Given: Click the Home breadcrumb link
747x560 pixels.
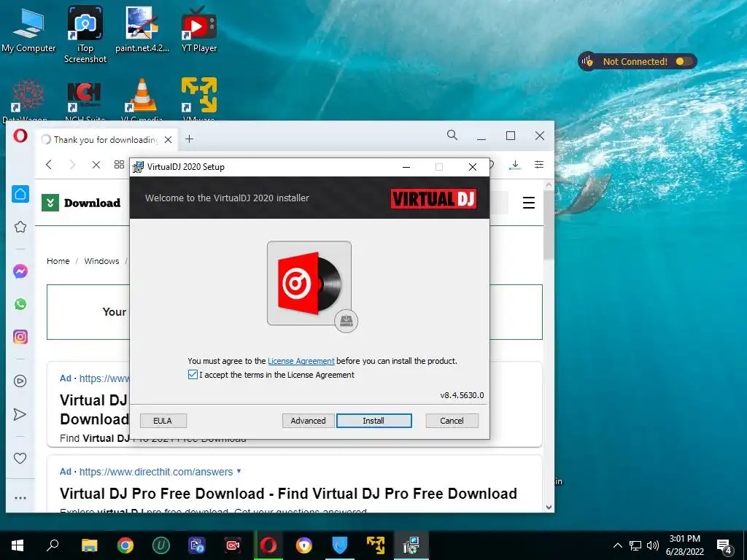Looking at the screenshot, I should click(x=58, y=261).
